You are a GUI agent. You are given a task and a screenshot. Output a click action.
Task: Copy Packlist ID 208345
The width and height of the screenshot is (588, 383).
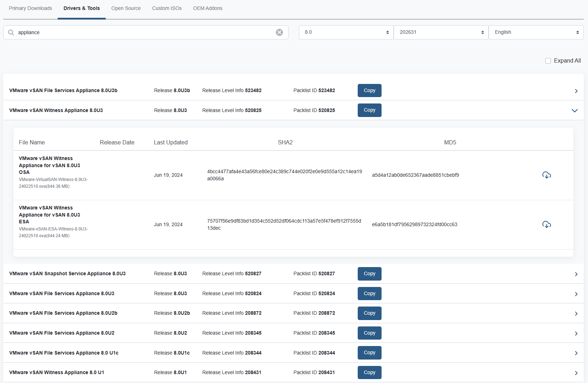[369, 333]
